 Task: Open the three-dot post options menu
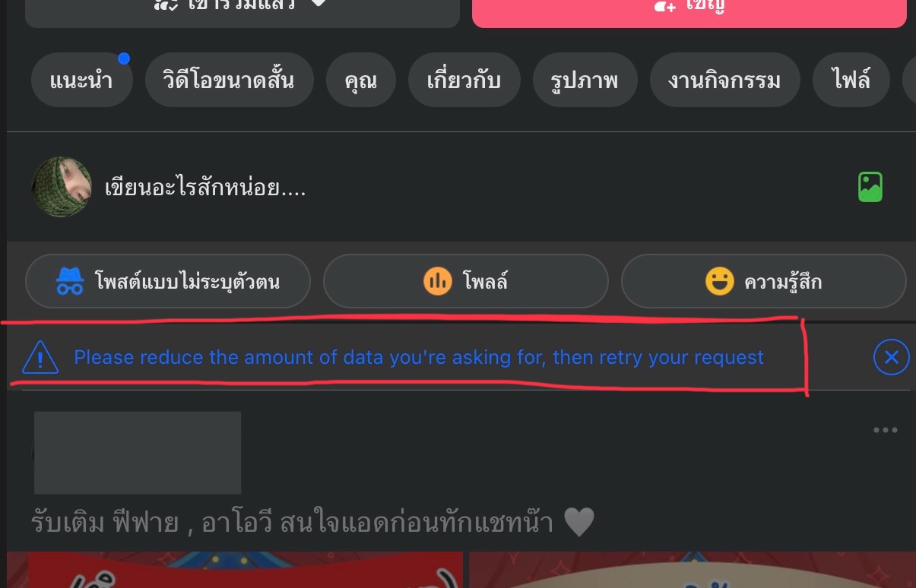885,430
